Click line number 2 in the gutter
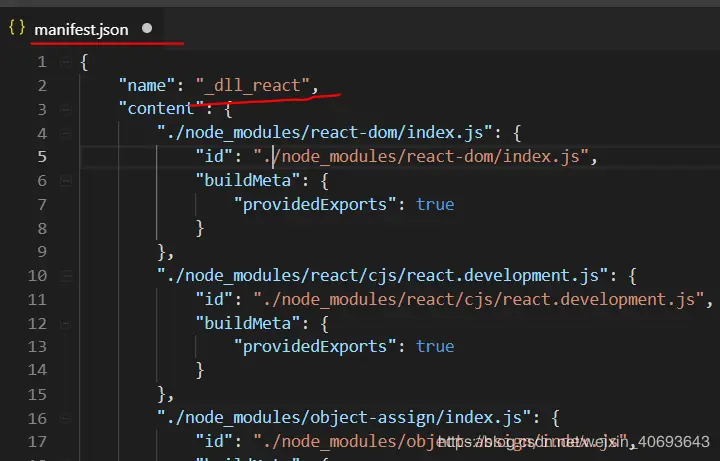 (42, 85)
